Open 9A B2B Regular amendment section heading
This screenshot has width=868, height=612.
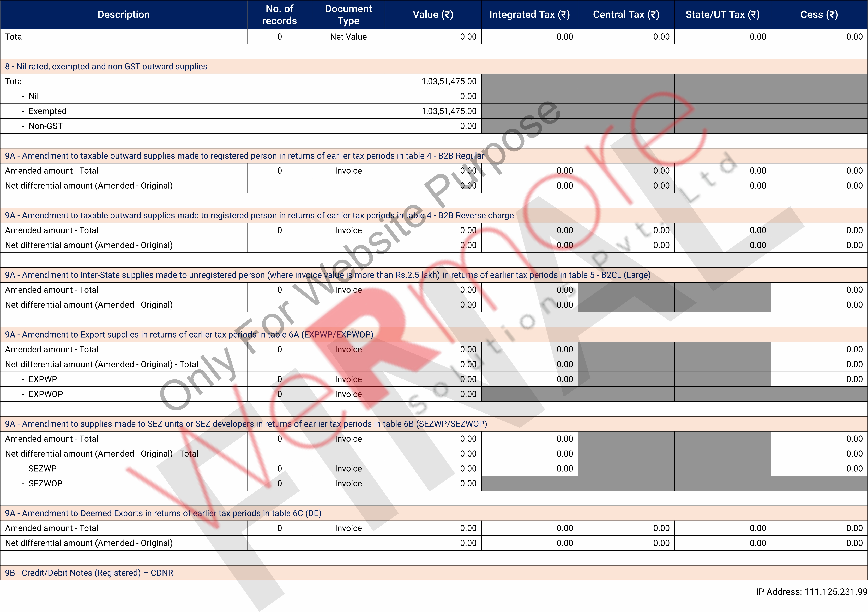click(x=244, y=156)
